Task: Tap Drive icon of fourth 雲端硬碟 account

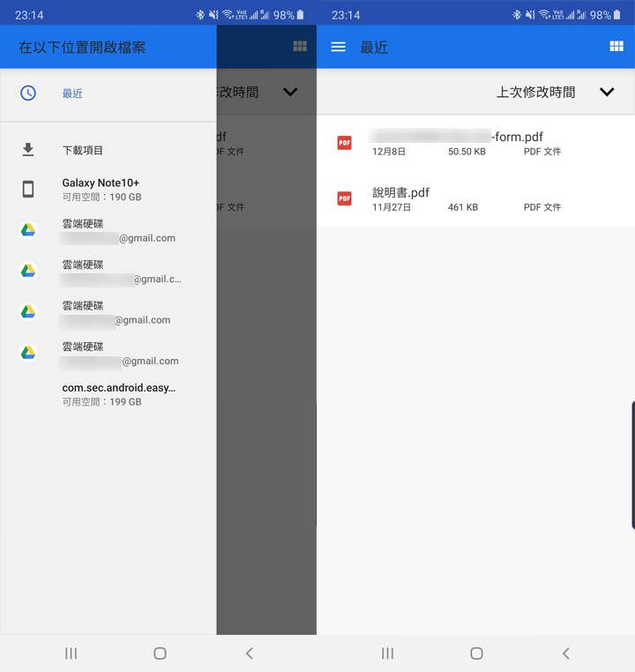Action: (x=28, y=353)
